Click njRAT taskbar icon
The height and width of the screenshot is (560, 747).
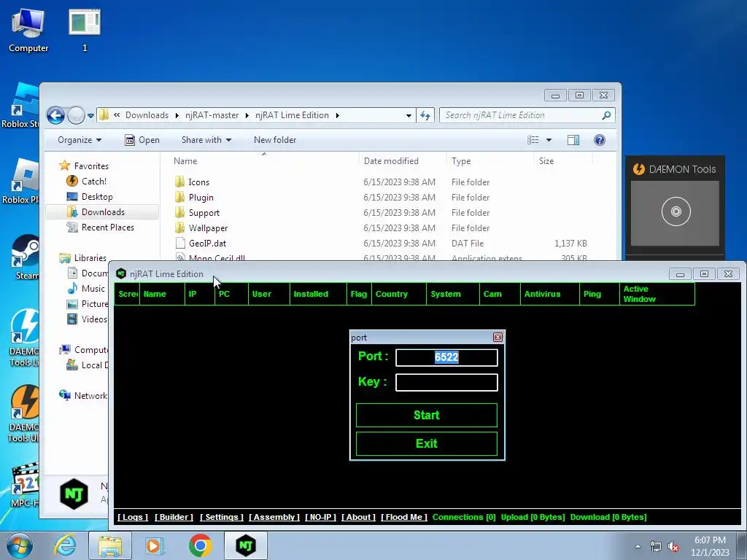pyautogui.click(x=246, y=545)
